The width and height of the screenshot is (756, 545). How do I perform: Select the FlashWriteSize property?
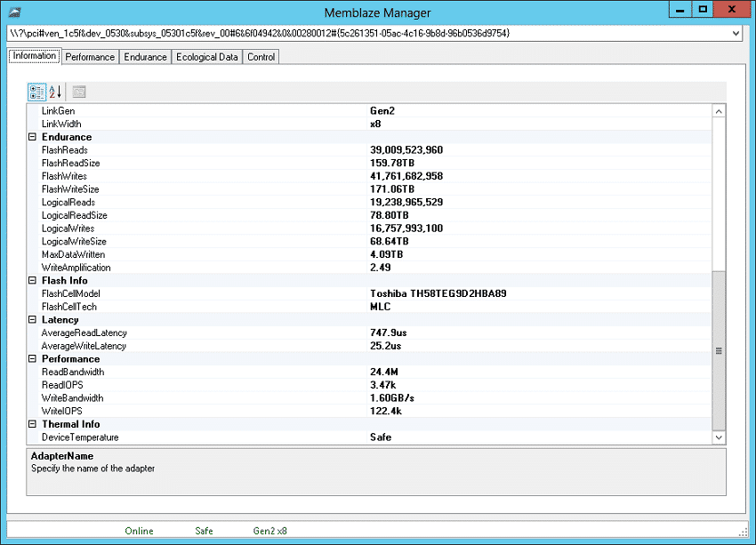click(x=369, y=188)
